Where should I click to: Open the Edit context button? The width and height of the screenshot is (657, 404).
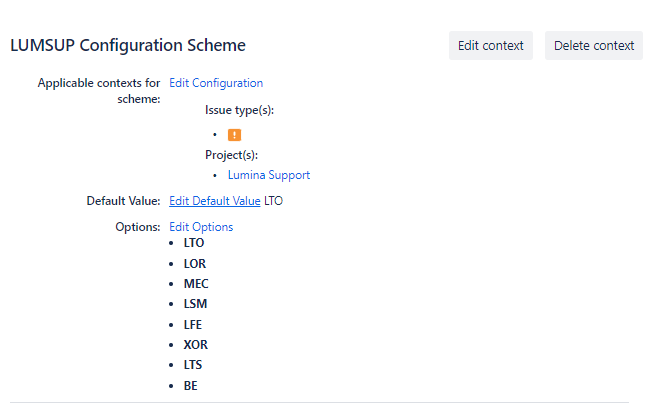click(491, 45)
